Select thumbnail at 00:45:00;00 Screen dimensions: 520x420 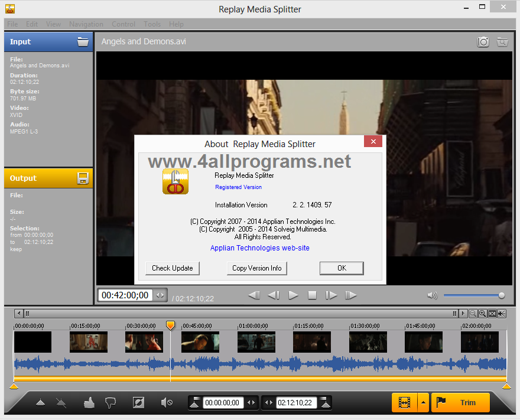pyautogui.click(x=200, y=342)
